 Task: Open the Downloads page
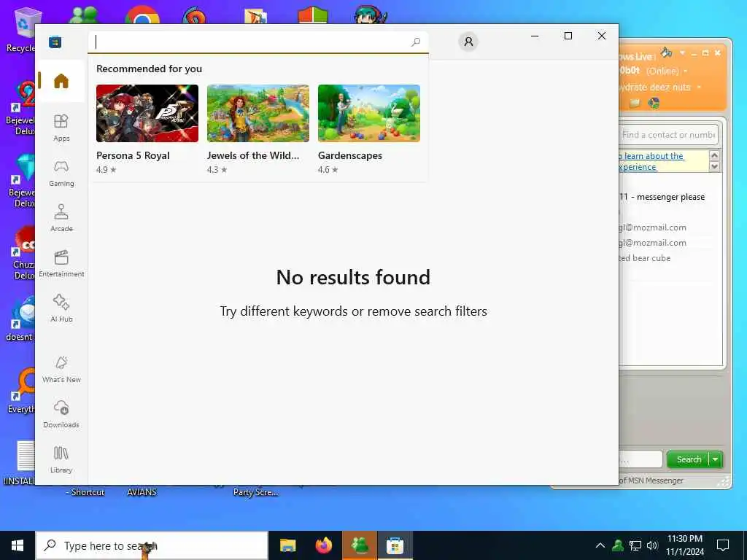tap(61, 414)
